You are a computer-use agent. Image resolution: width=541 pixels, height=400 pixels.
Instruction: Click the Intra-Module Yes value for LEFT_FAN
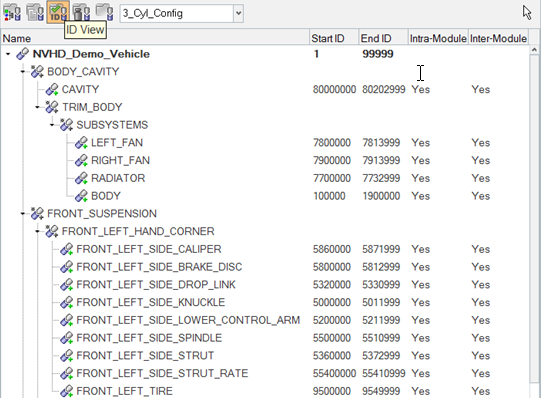[421, 143]
